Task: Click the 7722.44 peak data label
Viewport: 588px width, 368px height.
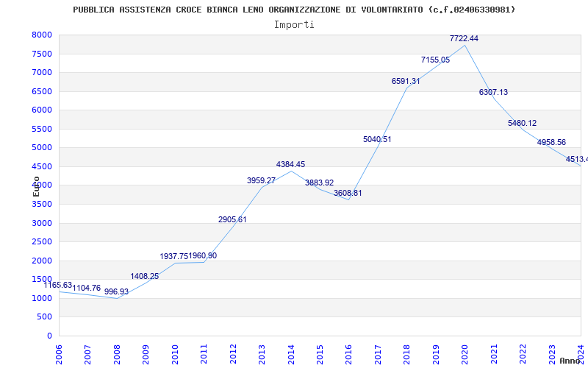Action: tap(464, 39)
